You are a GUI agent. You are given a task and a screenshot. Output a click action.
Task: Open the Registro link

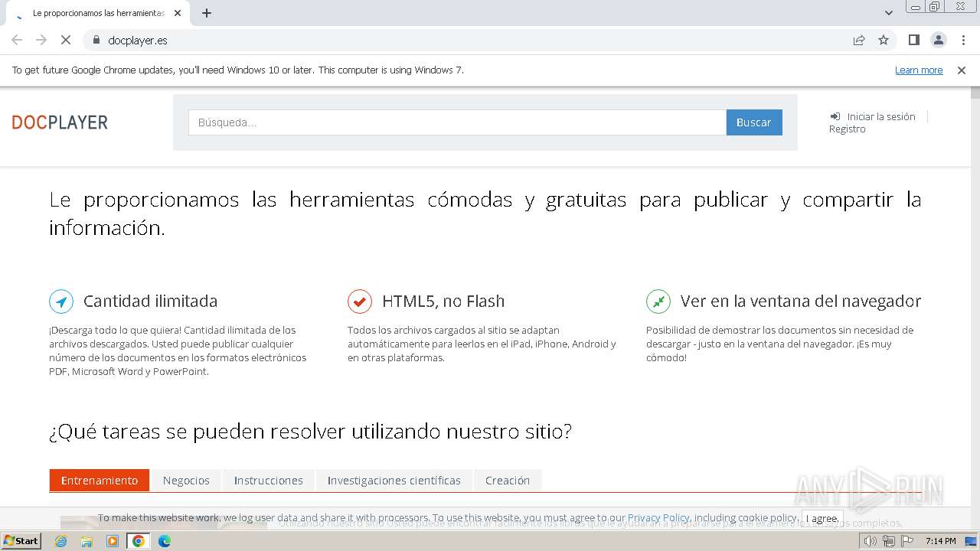[848, 129]
